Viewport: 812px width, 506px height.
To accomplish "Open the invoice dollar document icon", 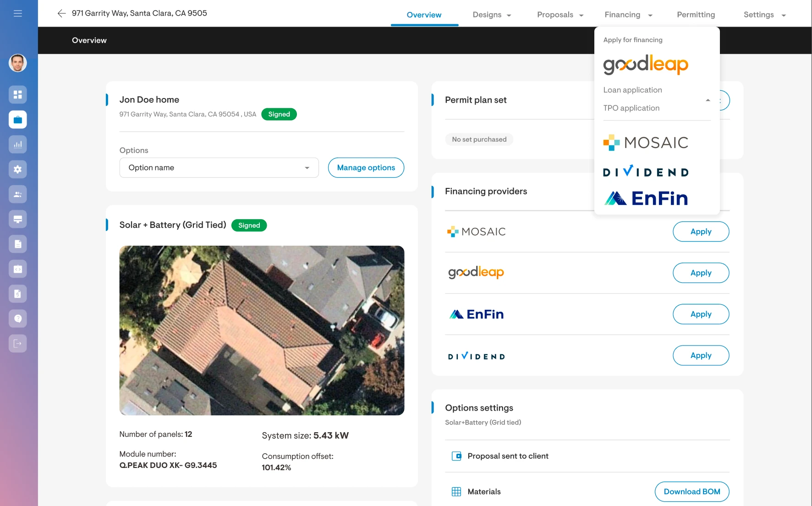I will 18,294.
